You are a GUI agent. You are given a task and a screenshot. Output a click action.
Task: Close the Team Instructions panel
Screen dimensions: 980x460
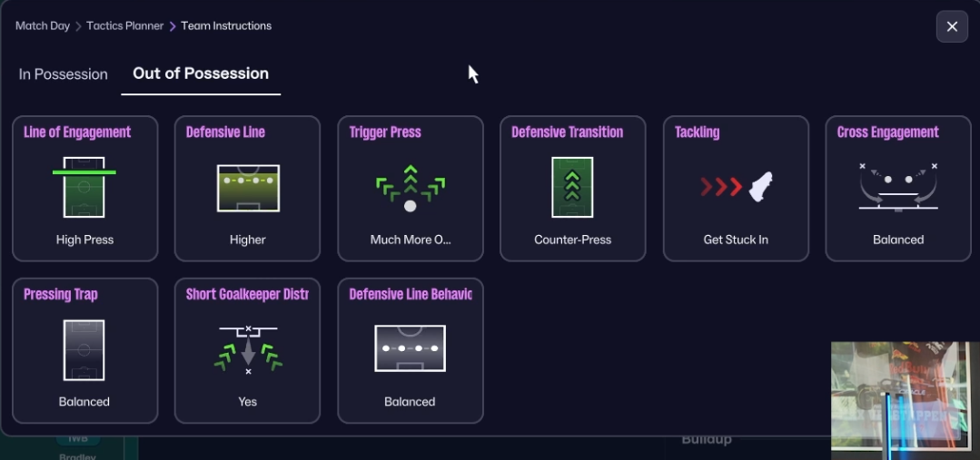click(952, 26)
